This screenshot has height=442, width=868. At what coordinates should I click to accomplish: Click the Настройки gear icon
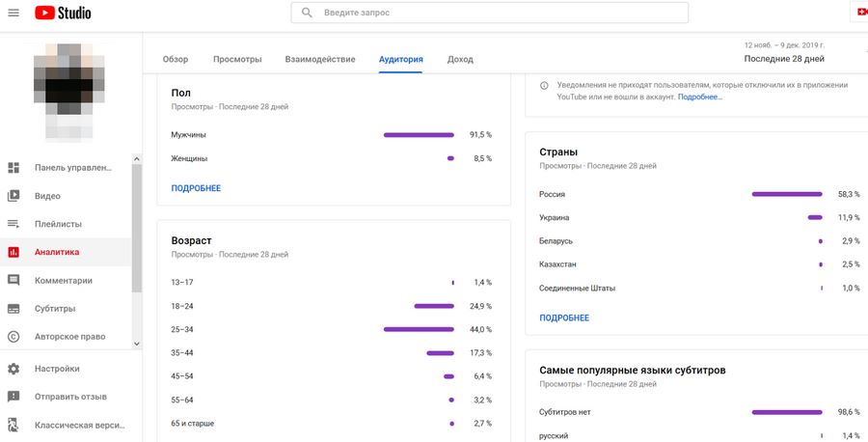pos(14,369)
